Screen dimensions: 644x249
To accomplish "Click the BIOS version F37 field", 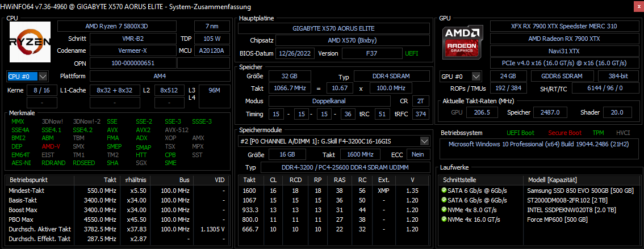I will click(x=372, y=53).
